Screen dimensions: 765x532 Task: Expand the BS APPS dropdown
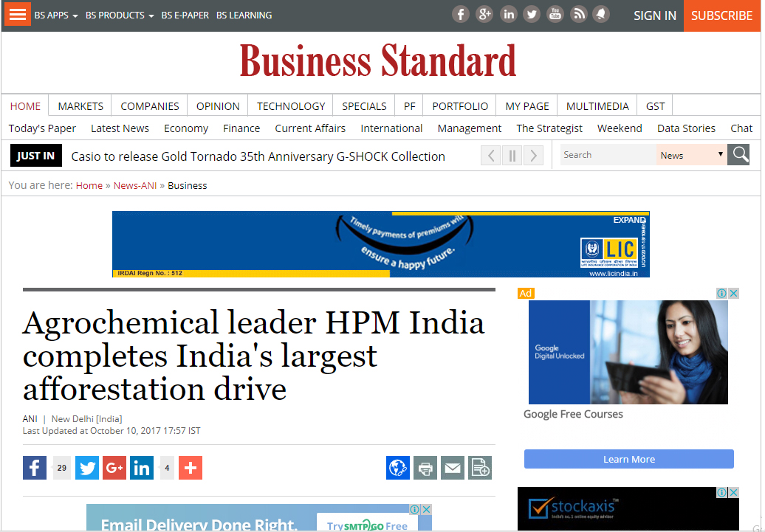pos(56,15)
